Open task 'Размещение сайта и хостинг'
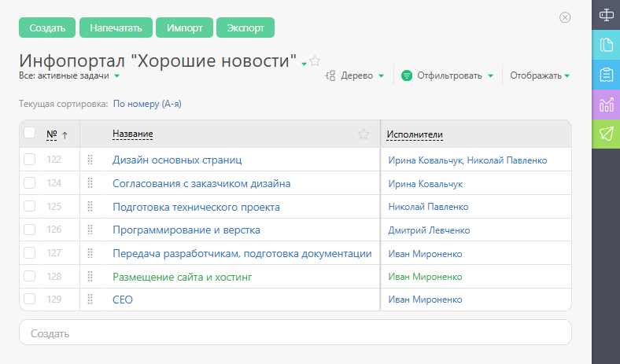 click(182, 277)
